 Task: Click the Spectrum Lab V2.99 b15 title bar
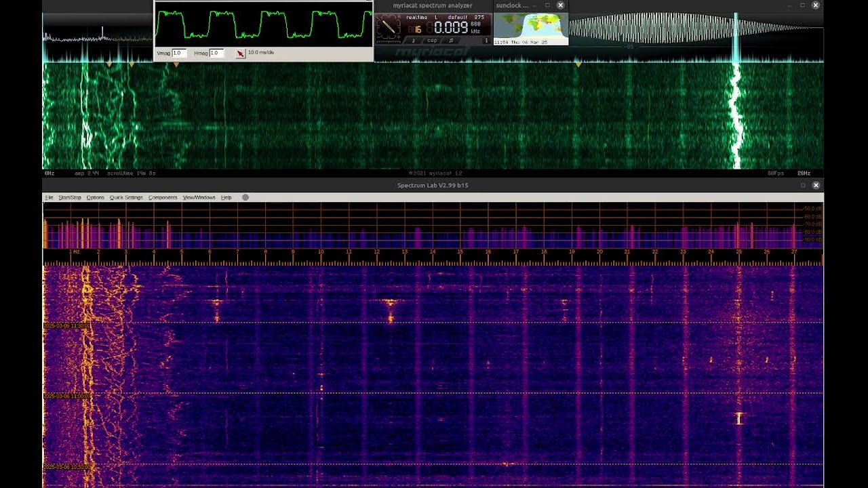coord(433,185)
